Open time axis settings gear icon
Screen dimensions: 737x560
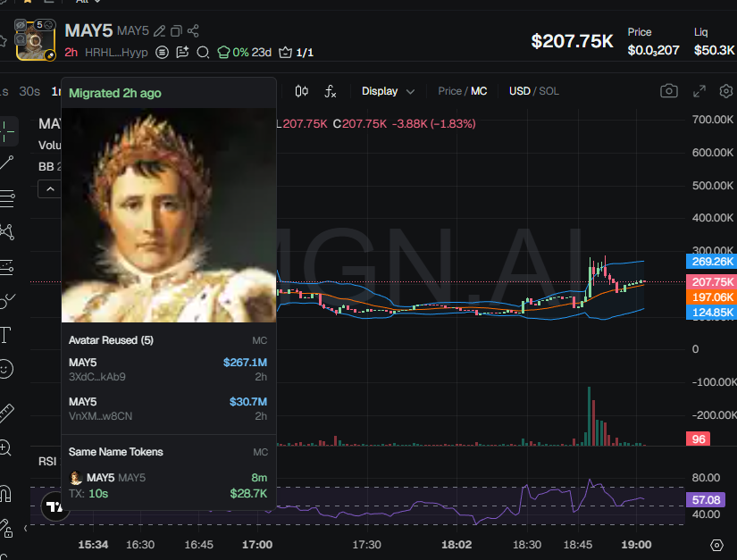click(716, 545)
